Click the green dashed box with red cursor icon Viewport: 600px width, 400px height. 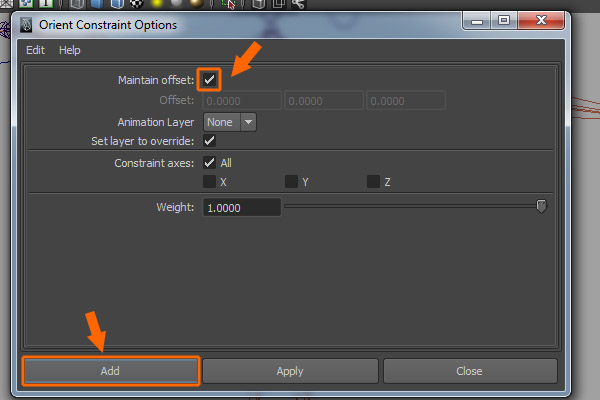click(228, 4)
